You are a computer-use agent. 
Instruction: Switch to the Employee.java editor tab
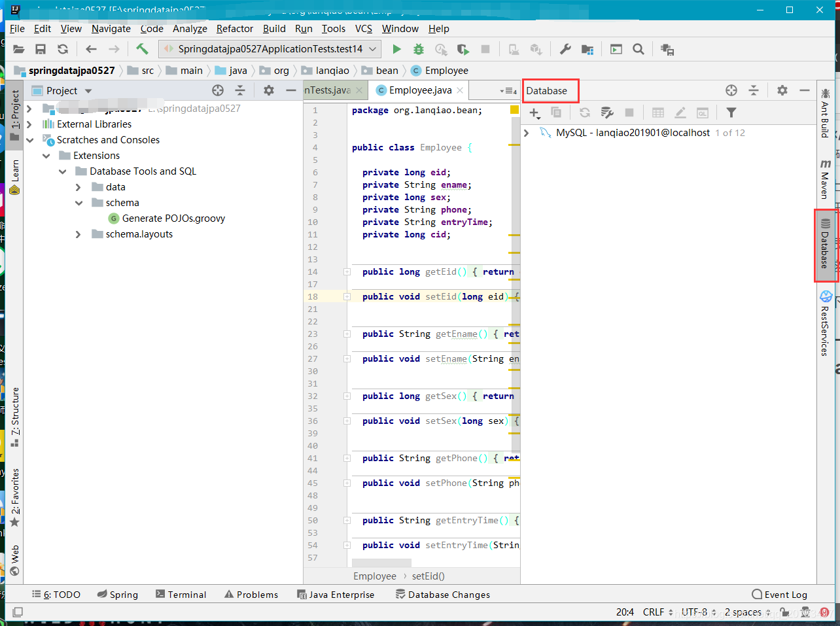pyautogui.click(x=420, y=90)
